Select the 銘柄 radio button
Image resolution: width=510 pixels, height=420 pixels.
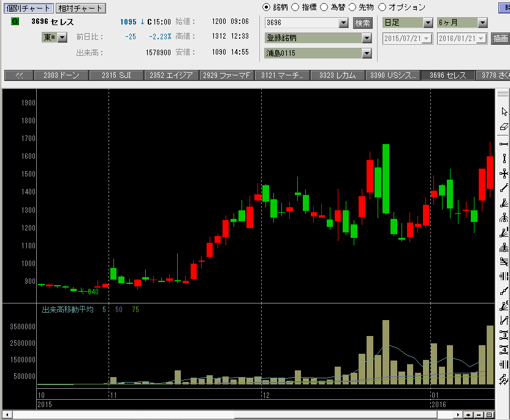pyautogui.click(x=267, y=7)
